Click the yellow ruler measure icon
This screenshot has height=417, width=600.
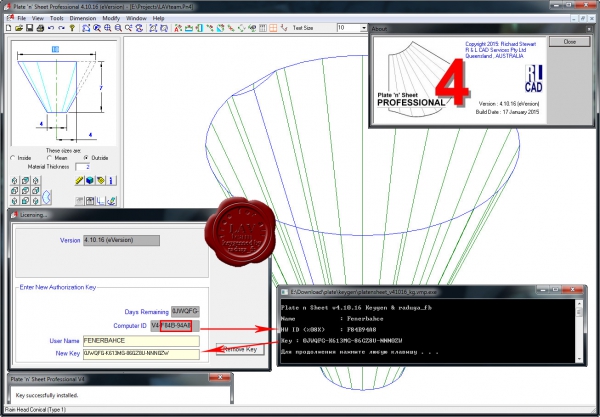[79, 180]
